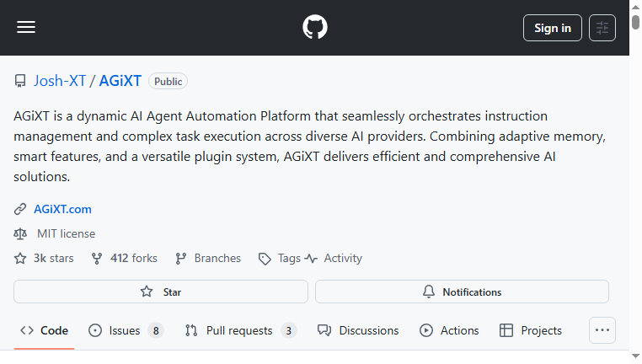This screenshot has height=364, width=642.
Task: Click the repository icon beside Josh-XT
Action: 20,81
